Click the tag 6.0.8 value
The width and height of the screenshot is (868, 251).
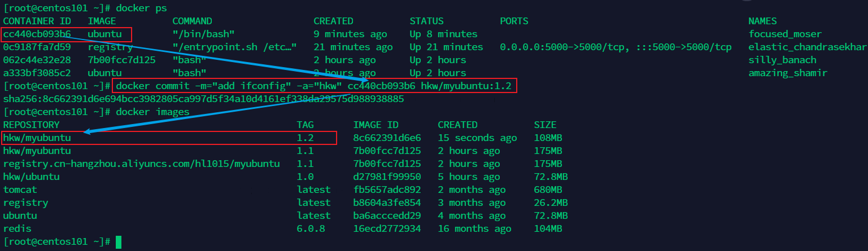click(311, 228)
